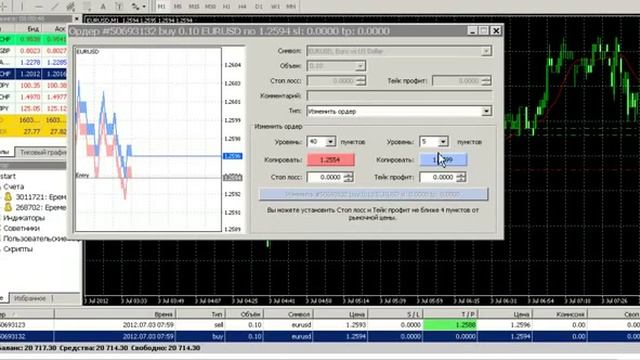
Task: Click the Объем column header in Terminal
Action: coord(244,314)
